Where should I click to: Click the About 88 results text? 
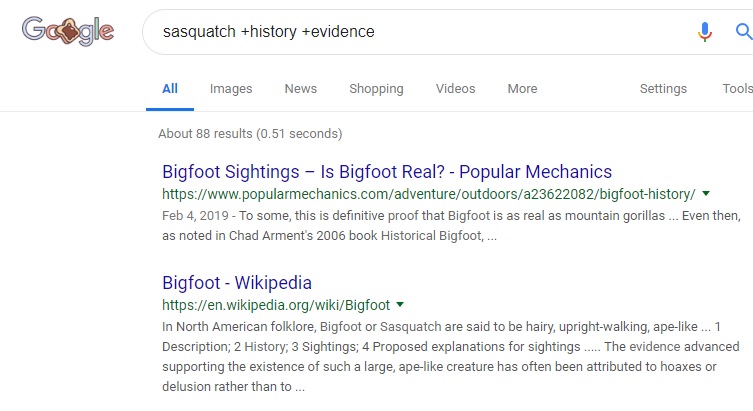(x=250, y=133)
